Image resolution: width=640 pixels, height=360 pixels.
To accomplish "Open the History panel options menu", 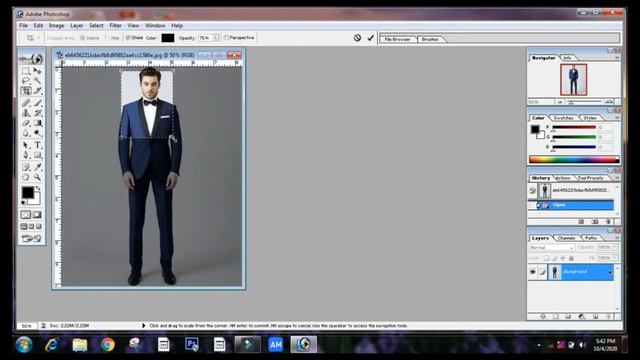I will (x=617, y=178).
